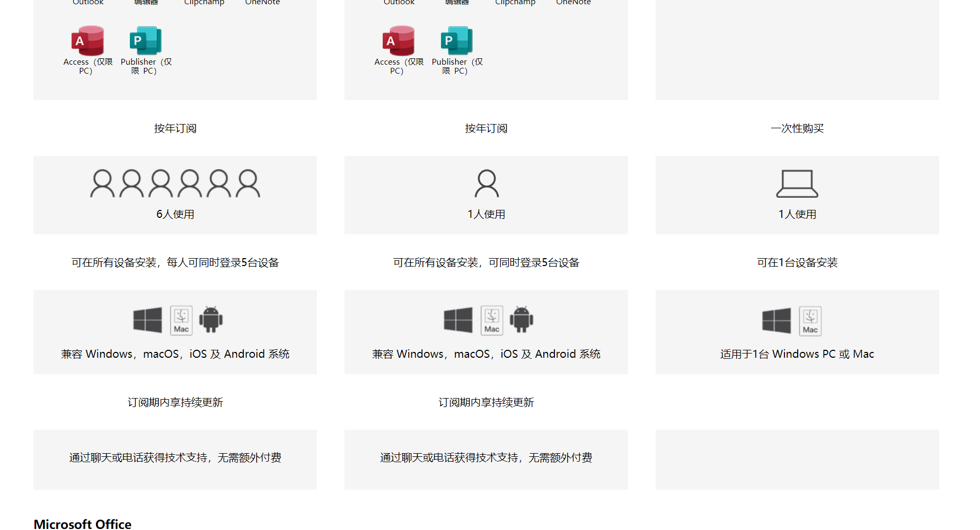980x530 pixels.
Task: Click the 可在1台设备安装 text
Action: pyautogui.click(x=797, y=262)
